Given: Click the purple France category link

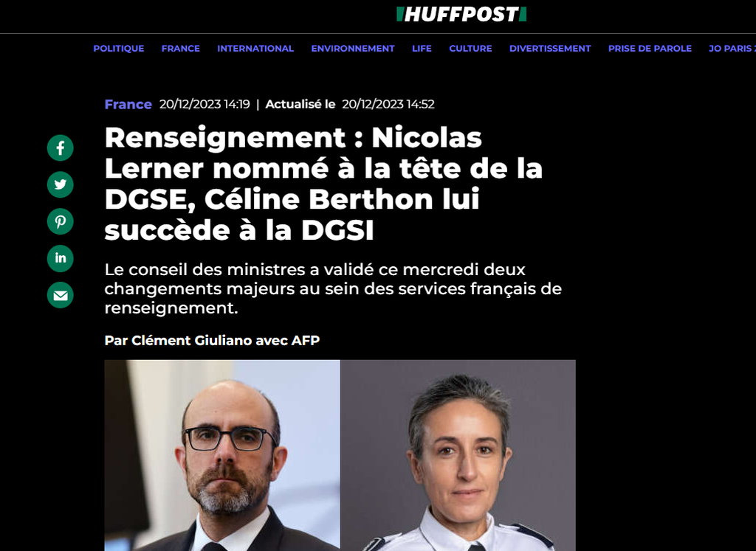Looking at the screenshot, I should (x=128, y=105).
